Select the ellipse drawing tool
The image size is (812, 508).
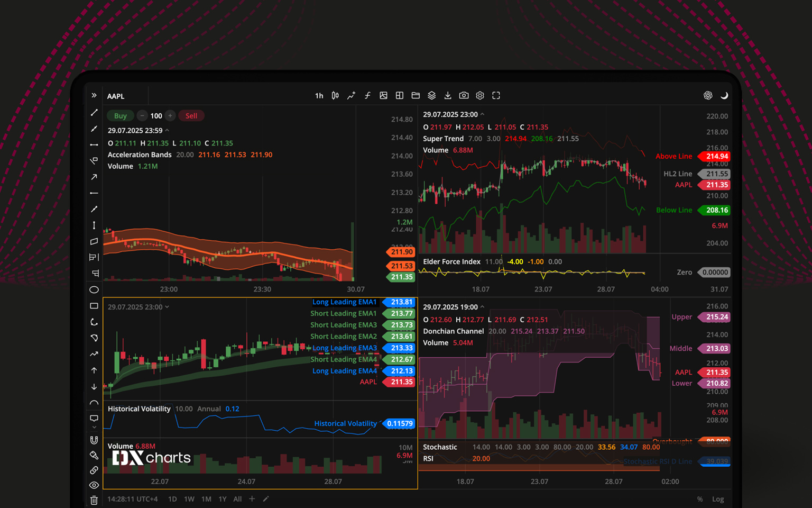(x=94, y=289)
